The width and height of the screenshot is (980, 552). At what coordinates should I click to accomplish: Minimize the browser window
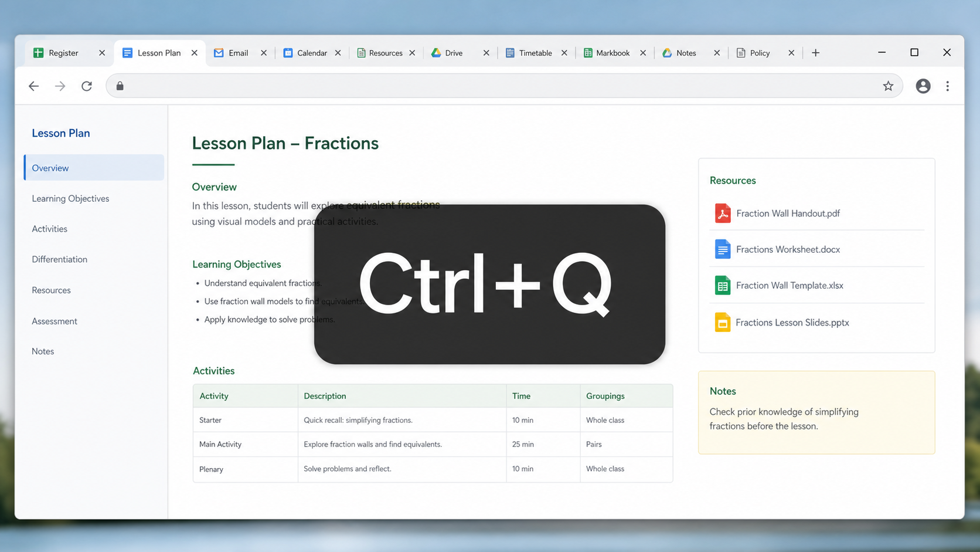(x=882, y=53)
